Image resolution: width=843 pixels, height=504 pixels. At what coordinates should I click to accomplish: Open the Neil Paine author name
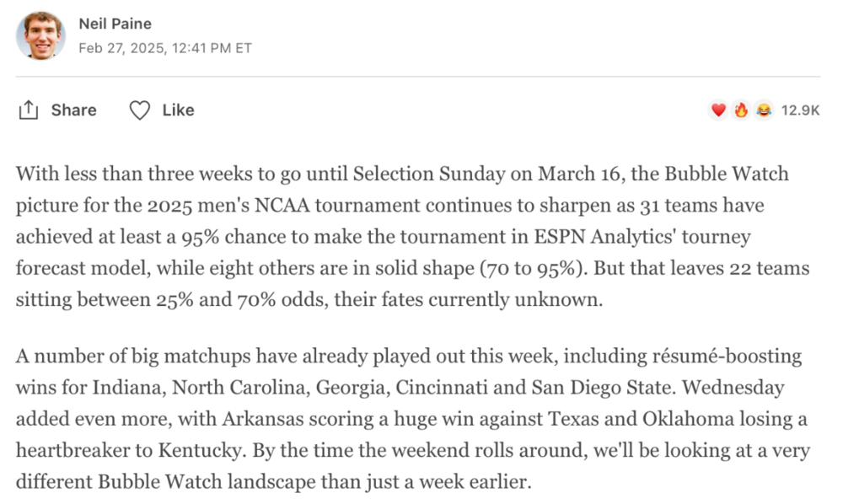pyautogui.click(x=115, y=24)
